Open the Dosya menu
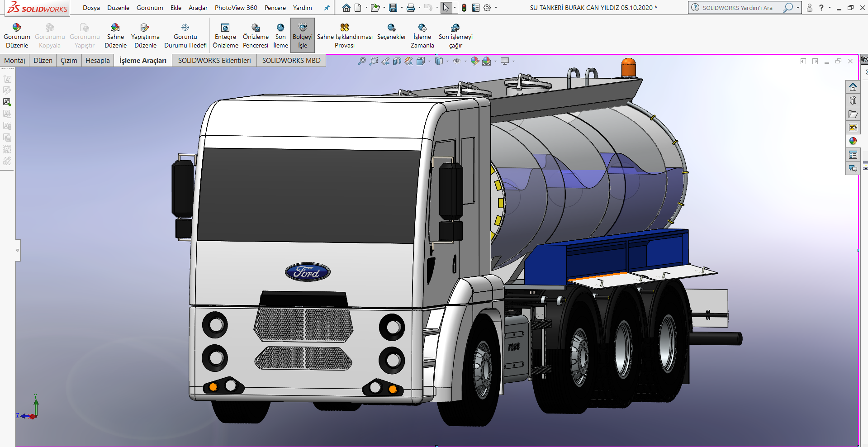The image size is (868, 447). [x=91, y=8]
